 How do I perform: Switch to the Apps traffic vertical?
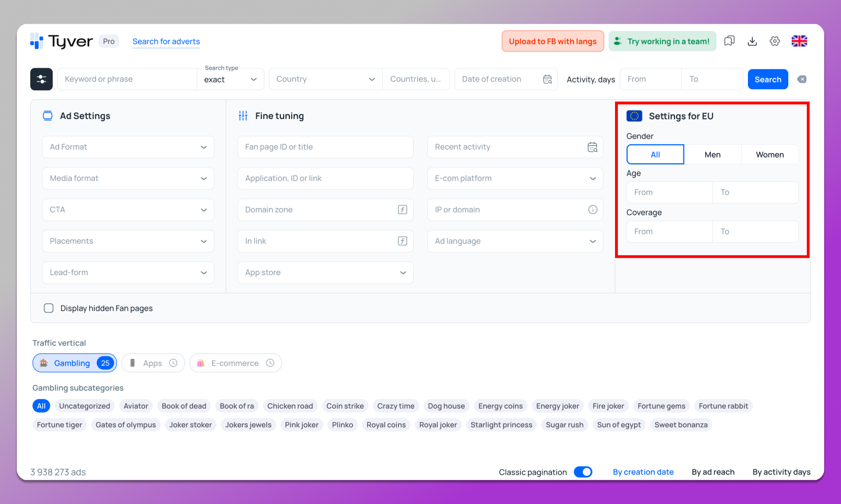click(153, 363)
